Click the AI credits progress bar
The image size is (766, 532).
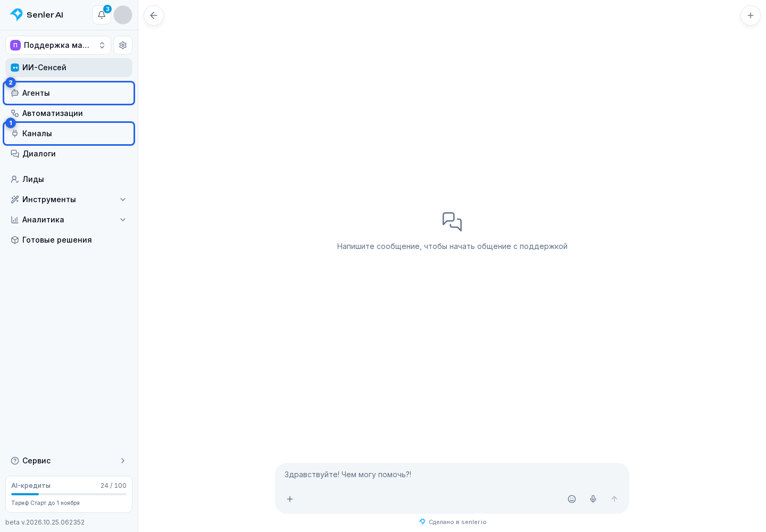tap(69, 494)
